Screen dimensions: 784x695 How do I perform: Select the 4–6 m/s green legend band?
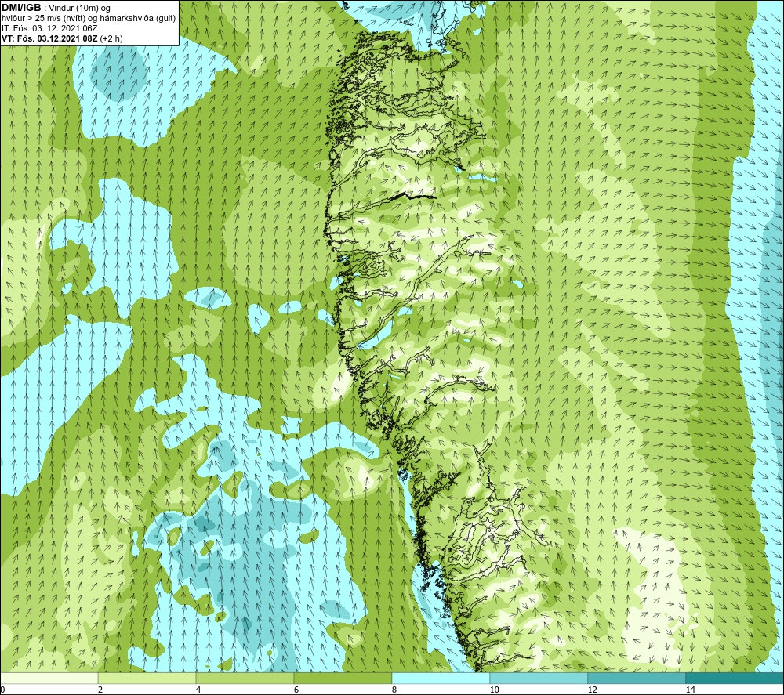point(245,679)
